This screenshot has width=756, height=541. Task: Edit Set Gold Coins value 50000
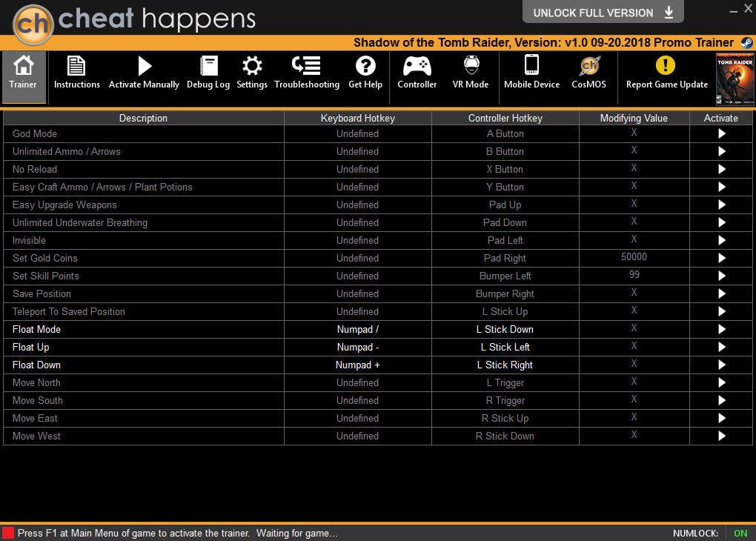coord(634,257)
